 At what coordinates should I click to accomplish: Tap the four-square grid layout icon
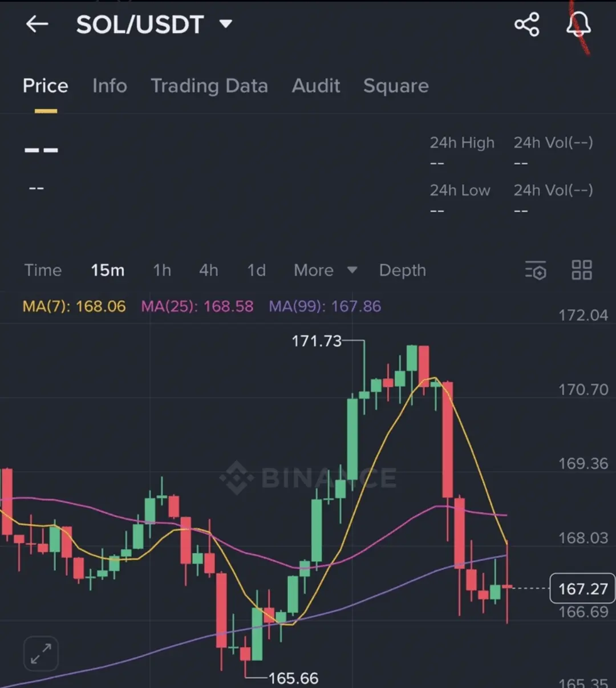(581, 270)
